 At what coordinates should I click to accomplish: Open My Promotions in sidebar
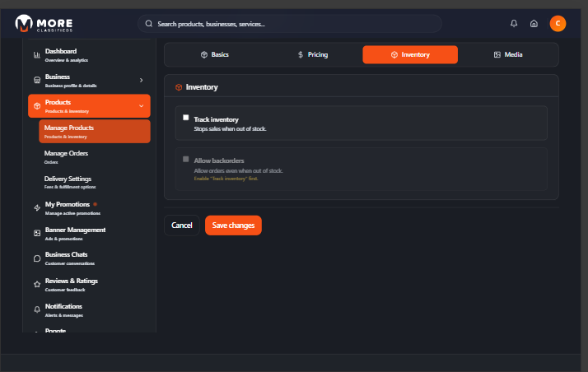pyautogui.click(x=66, y=207)
